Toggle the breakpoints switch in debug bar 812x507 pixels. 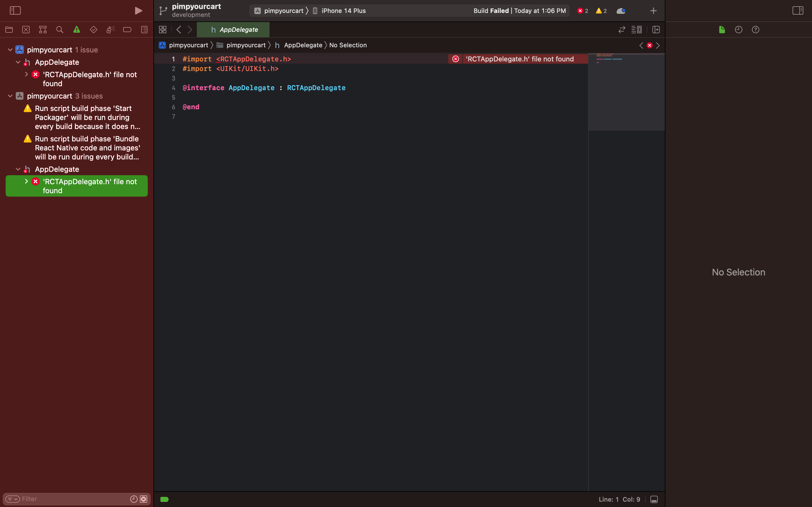tap(164, 499)
